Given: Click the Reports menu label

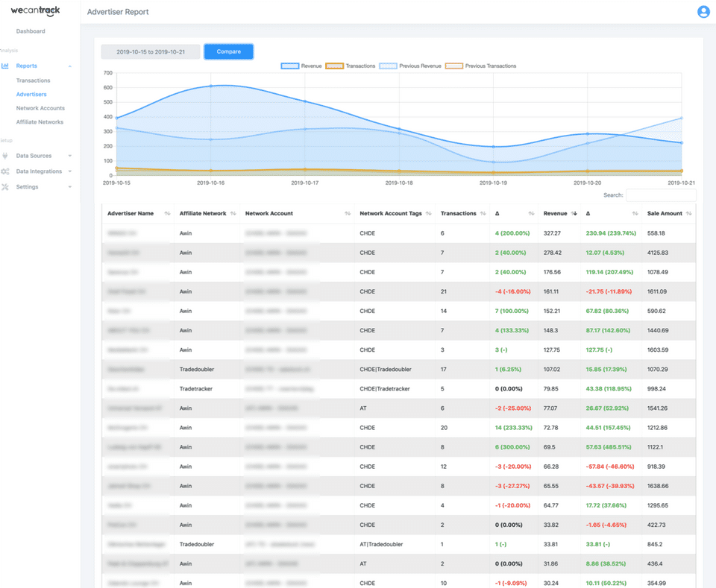Looking at the screenshot, I should pos(27,66).
